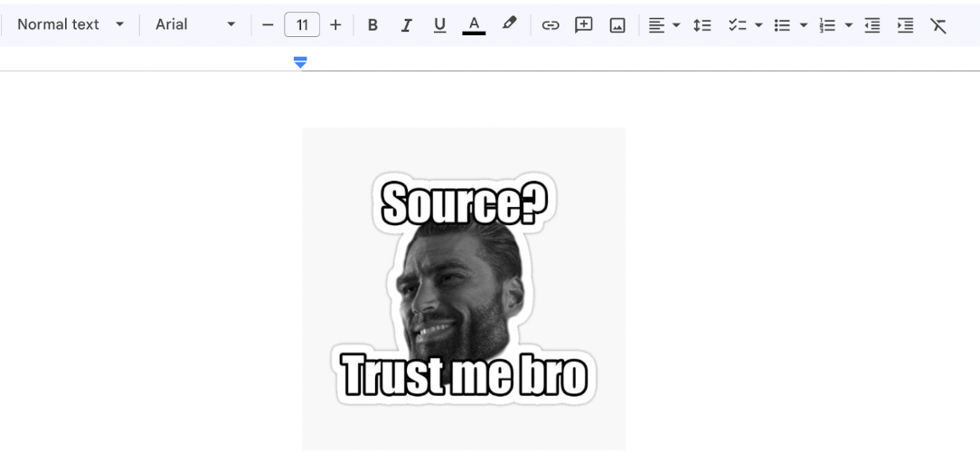Open the numbered list options arrow
980x461 pixels.
point(848,25)
